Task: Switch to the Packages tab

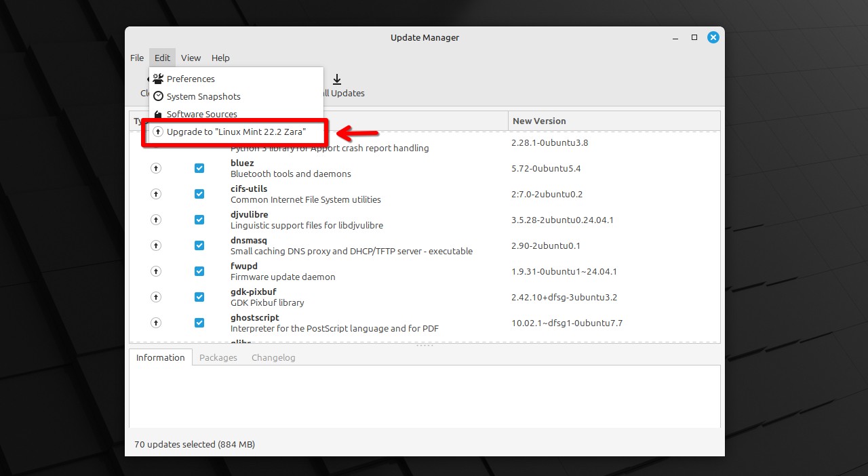Action: tap(218, 357)
